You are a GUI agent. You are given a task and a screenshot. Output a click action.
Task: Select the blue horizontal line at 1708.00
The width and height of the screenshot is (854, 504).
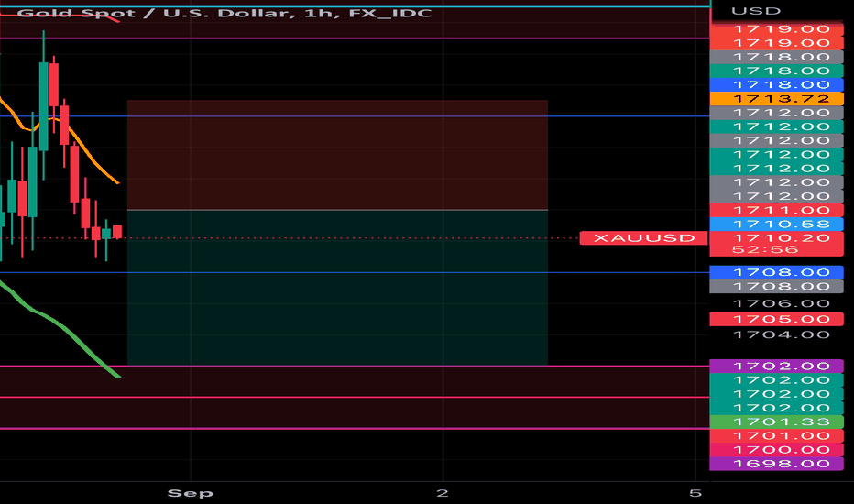pos(355,272)
